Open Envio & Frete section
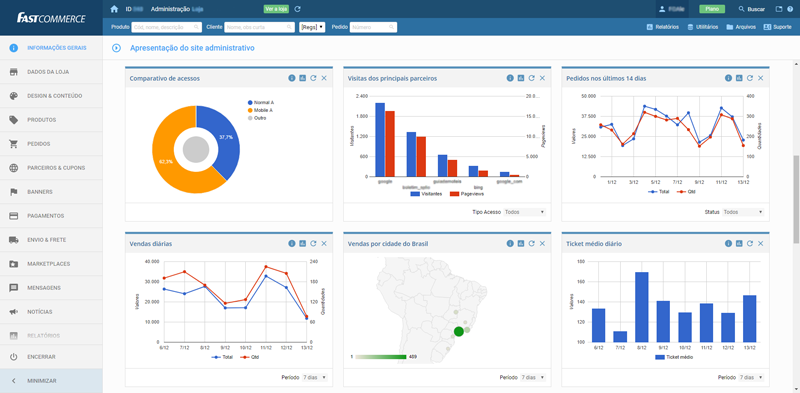This screenshot has width=800, height=393. click(x=51, y=240)
